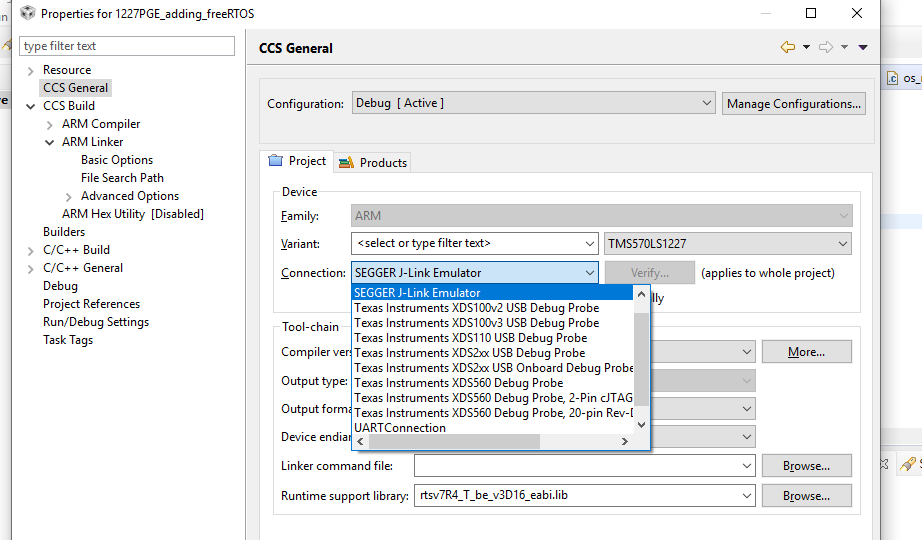The height and width of the screenshot is (540, 922).
Task: Close the Properties dialog
Action: pos(857,13)
